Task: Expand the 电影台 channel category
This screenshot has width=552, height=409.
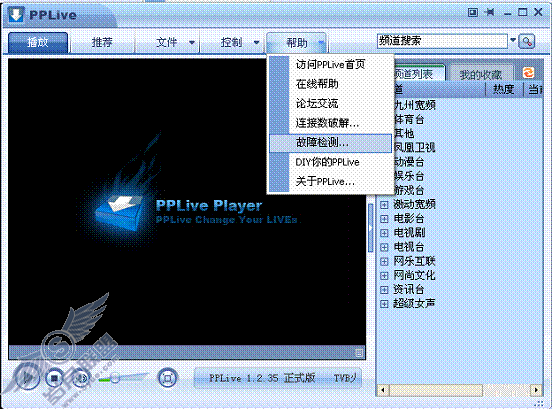Action: (x=384, y=219)
